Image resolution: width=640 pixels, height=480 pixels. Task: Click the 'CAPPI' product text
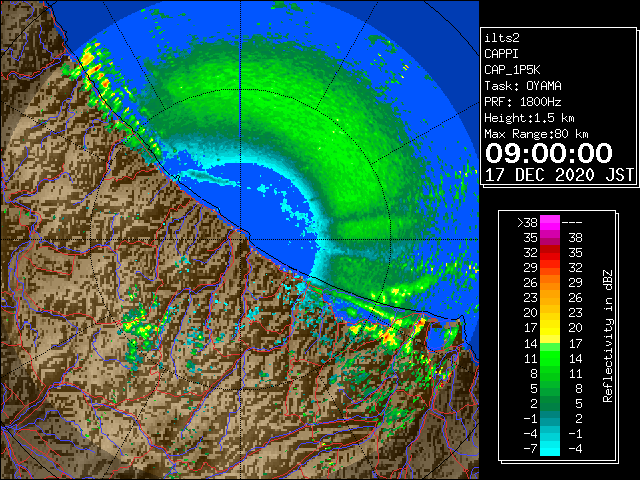(501, 54)
